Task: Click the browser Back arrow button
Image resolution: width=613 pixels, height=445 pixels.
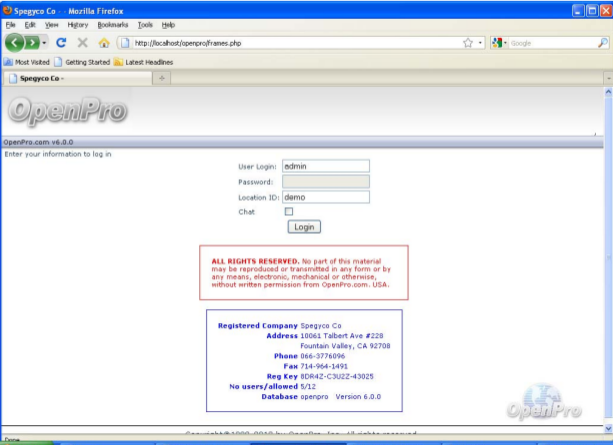Action: click(15, 43)
